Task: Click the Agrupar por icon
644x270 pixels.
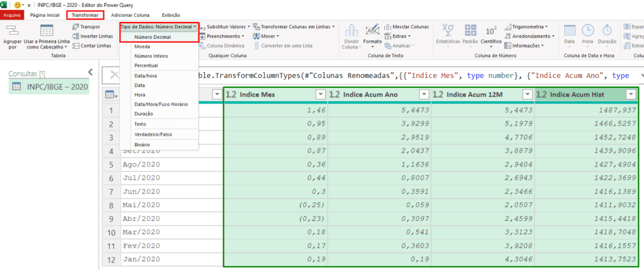Action: [12, 31]
